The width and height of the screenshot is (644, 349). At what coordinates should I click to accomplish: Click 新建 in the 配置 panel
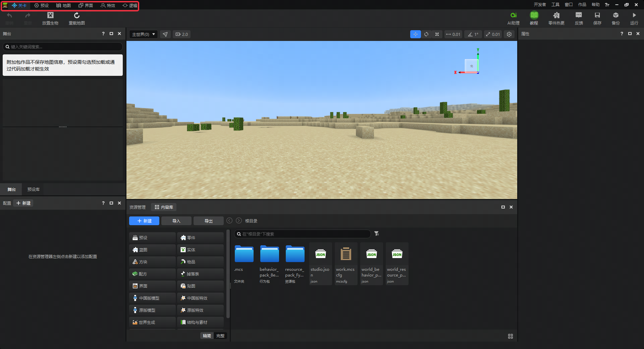(x=23, y=203)
